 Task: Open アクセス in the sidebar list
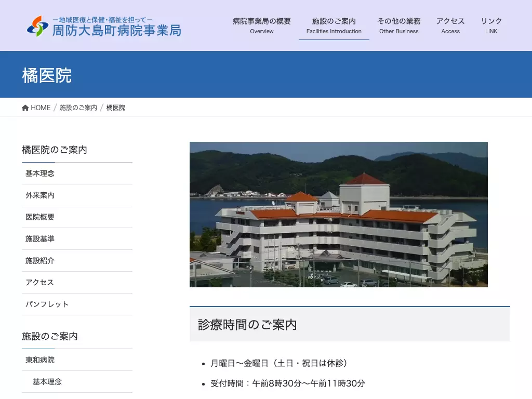coord(77,282)
